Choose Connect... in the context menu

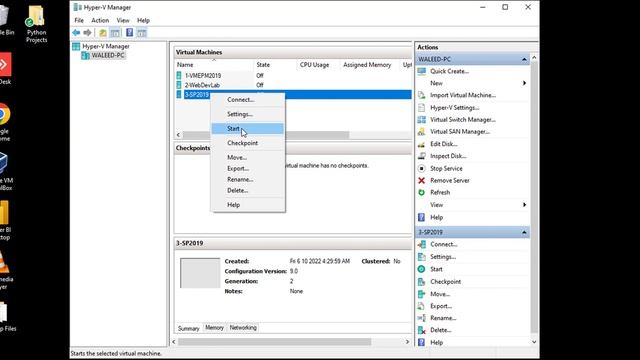click(247, 100)
